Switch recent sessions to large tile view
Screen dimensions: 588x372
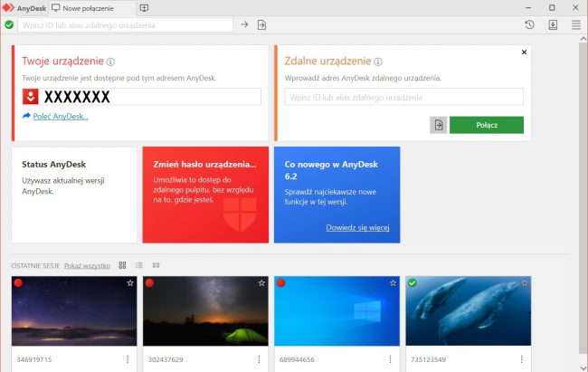click(122, 265)
